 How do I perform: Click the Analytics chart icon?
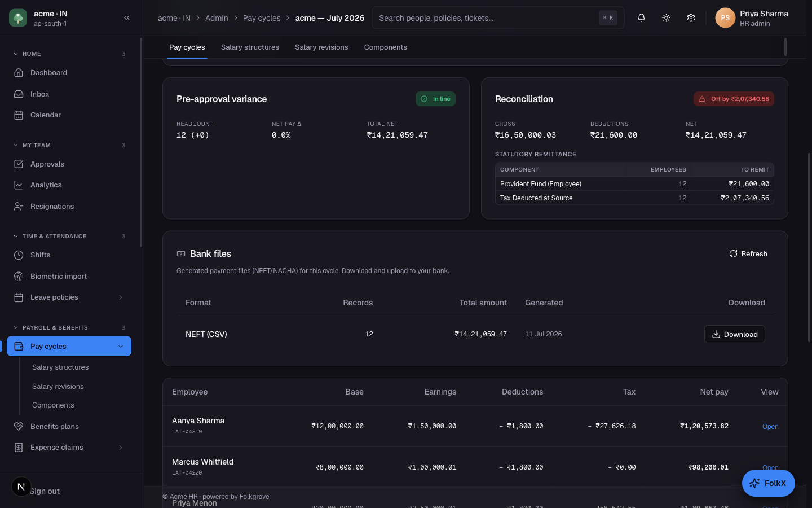19,185
